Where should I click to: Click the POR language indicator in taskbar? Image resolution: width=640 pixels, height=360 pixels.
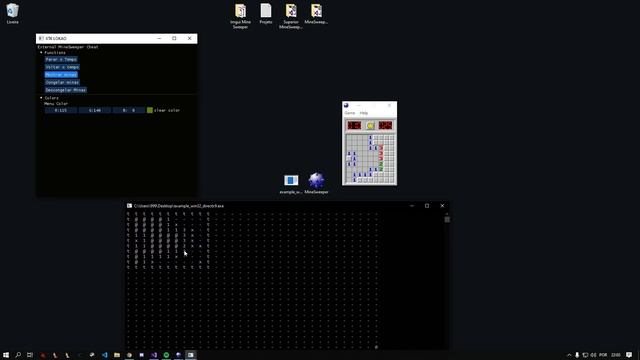(603, 355)
